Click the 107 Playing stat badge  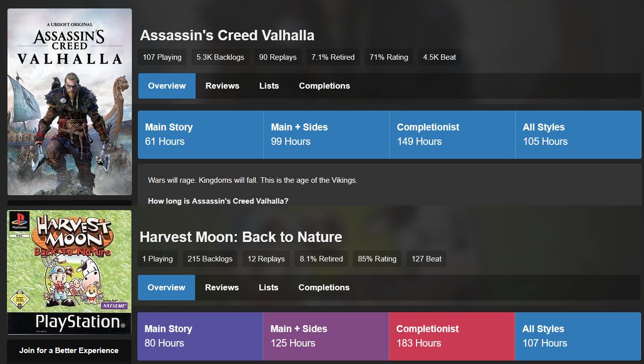coord(162,57)
